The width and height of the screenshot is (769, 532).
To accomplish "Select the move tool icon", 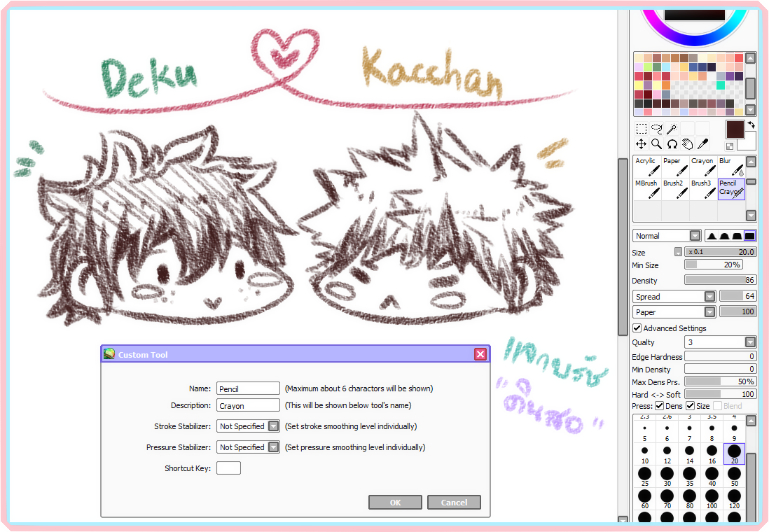I will (x=641, y=143).
